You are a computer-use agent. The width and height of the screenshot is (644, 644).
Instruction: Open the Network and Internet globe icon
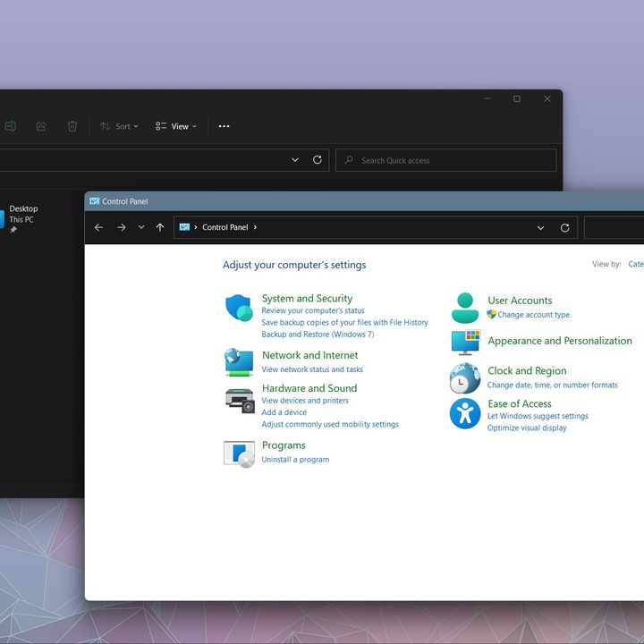tap(239, 362)
